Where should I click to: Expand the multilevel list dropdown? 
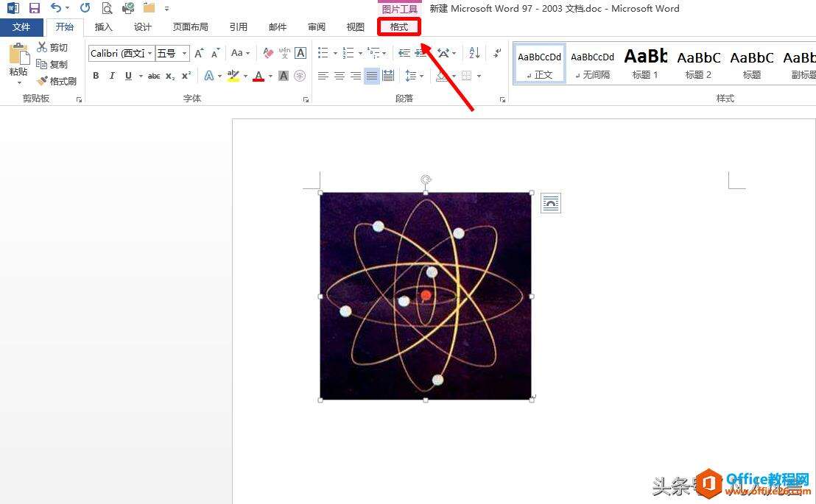click(x=384, y=53)
